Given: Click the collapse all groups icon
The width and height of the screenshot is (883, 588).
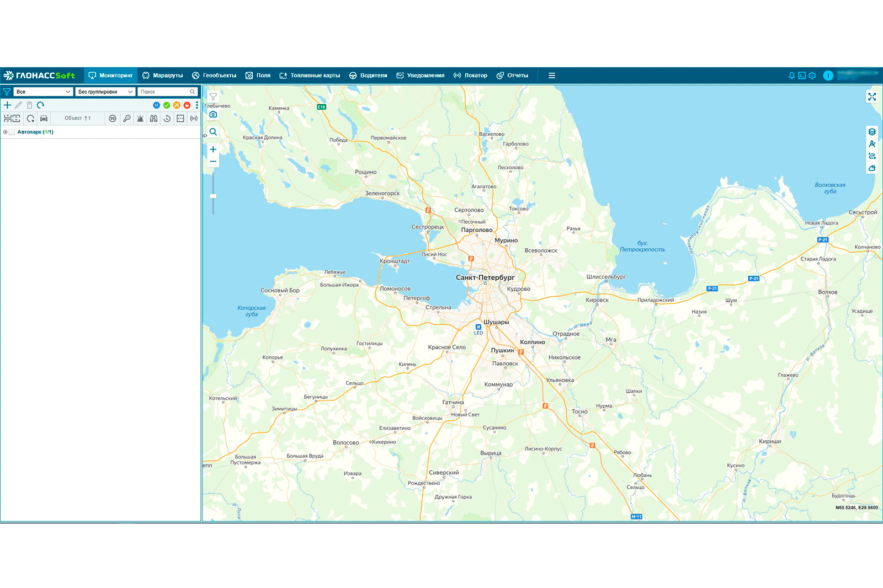Looking at the screenshot, I should click(8, 118).
